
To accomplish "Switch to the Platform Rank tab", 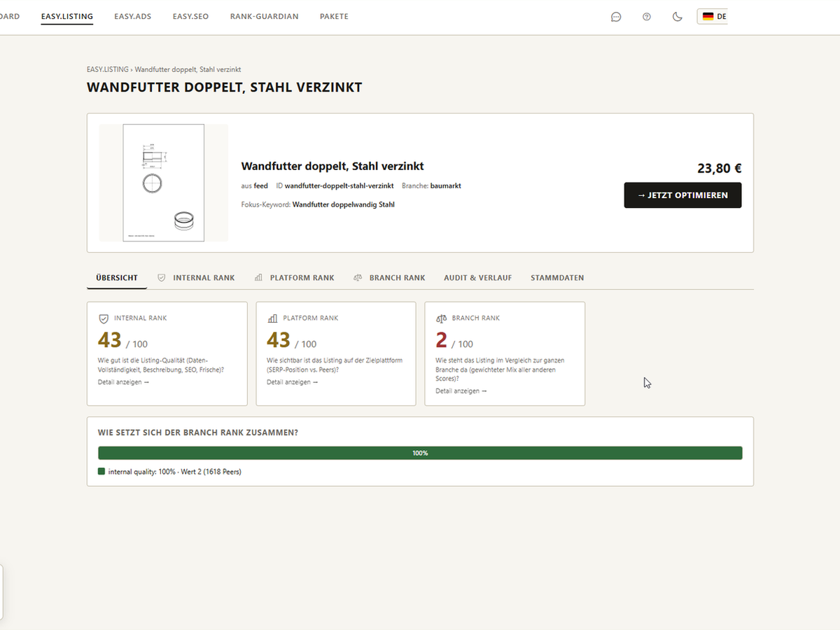I will point(294,278).
